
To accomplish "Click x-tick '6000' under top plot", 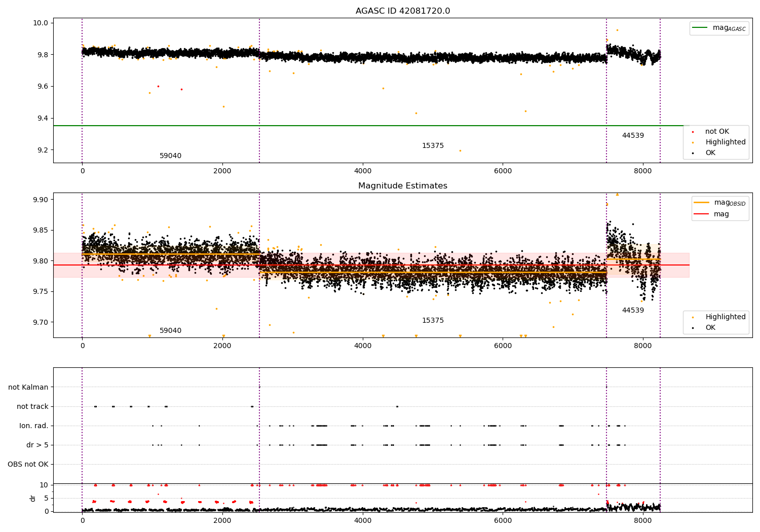I will [503, 171].
